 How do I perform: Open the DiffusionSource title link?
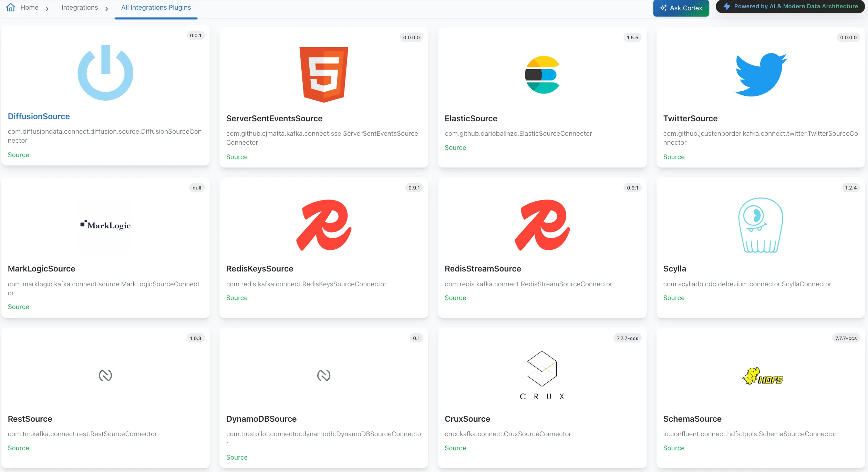click(39, 116)
